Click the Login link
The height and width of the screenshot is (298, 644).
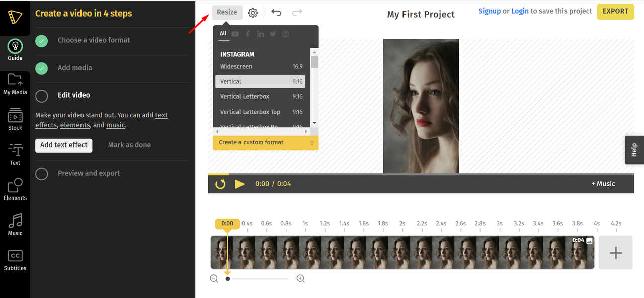pyautogui.click(x=520, y=11)
